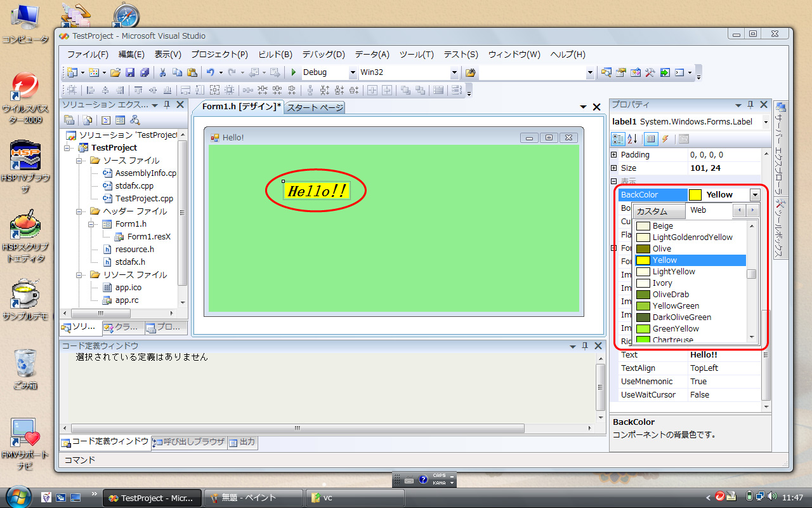Undo the last action

click(211, 72)
